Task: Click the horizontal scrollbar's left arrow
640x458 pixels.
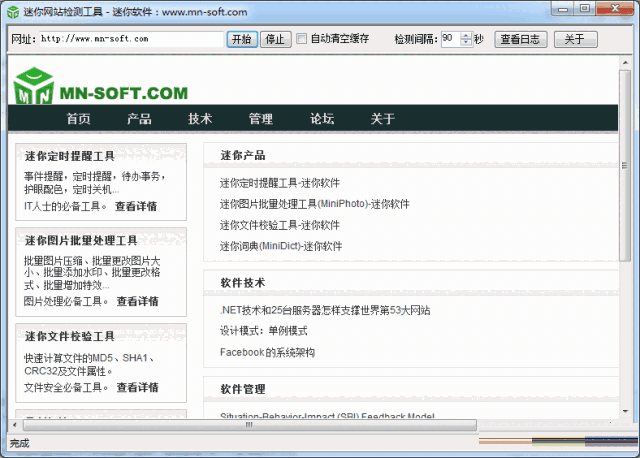Action: pyautogui.click(x=15, y=424)
